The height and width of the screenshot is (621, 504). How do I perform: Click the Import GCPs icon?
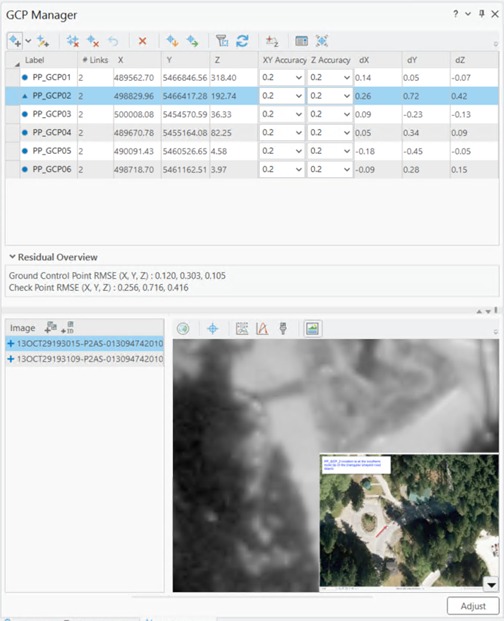(172, 41)
